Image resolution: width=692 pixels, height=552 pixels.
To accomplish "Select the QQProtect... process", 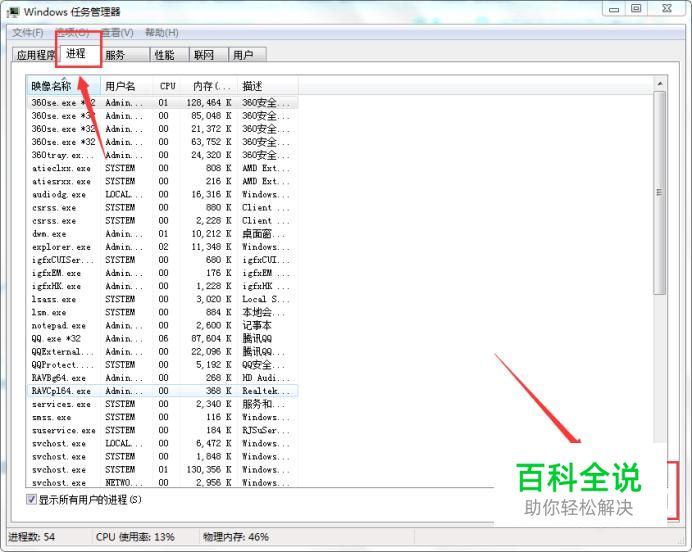I will (162, 365).
